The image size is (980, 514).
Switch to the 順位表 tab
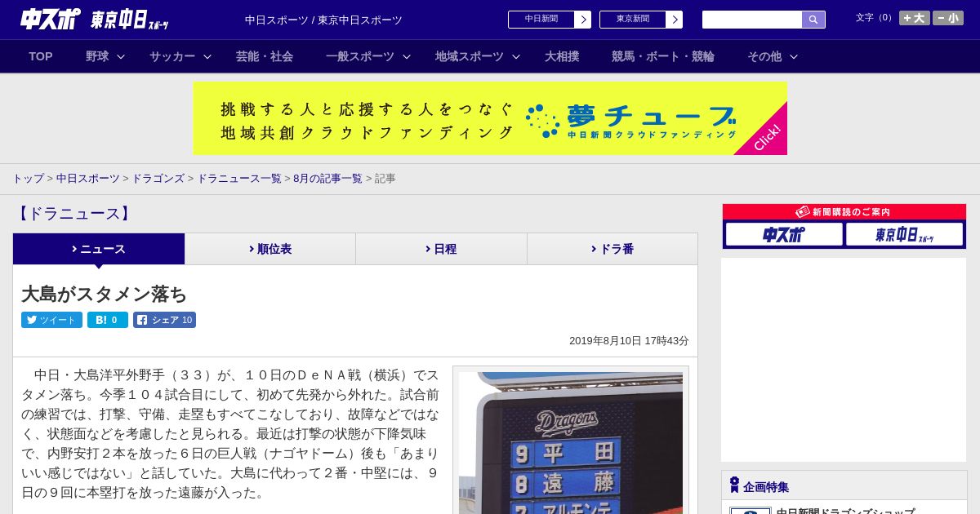(x=270, y=249)
